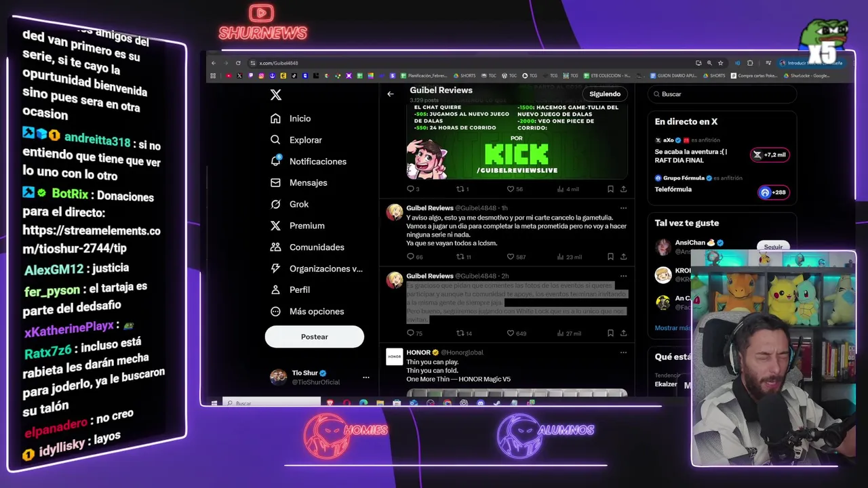Click the X logo in the sidebar
This screenshot has width=868, height=488.
click(x=275, y=95)
